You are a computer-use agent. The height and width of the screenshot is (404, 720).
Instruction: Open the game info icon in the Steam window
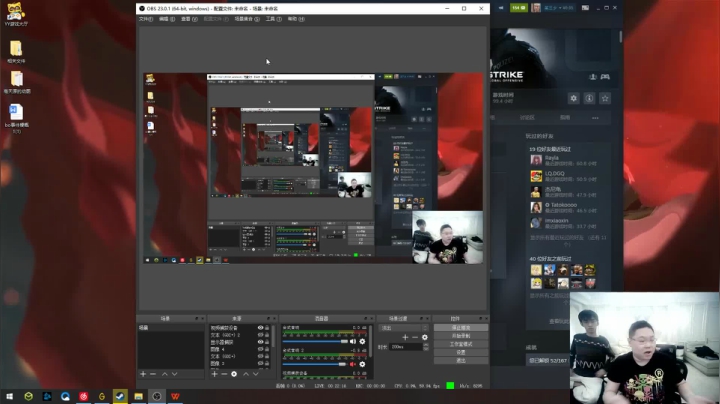click(589, 98)
